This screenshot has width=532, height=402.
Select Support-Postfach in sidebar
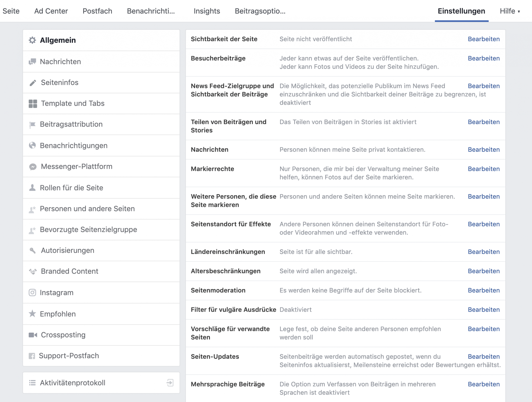(x=69, y=356)
